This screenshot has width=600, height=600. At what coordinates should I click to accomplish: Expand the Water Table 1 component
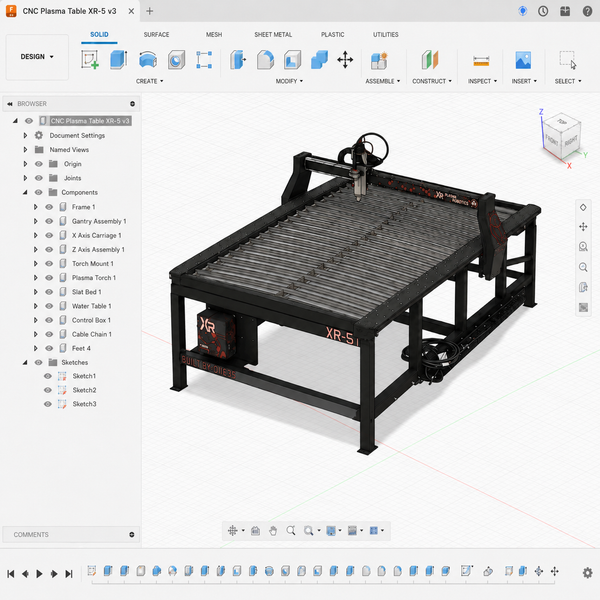click(x=36, y=306)
